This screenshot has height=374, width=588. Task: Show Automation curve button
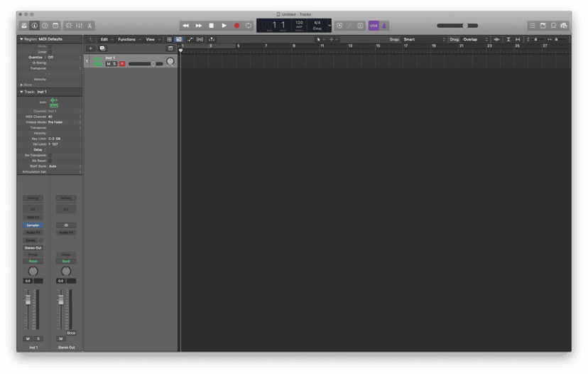190,39
